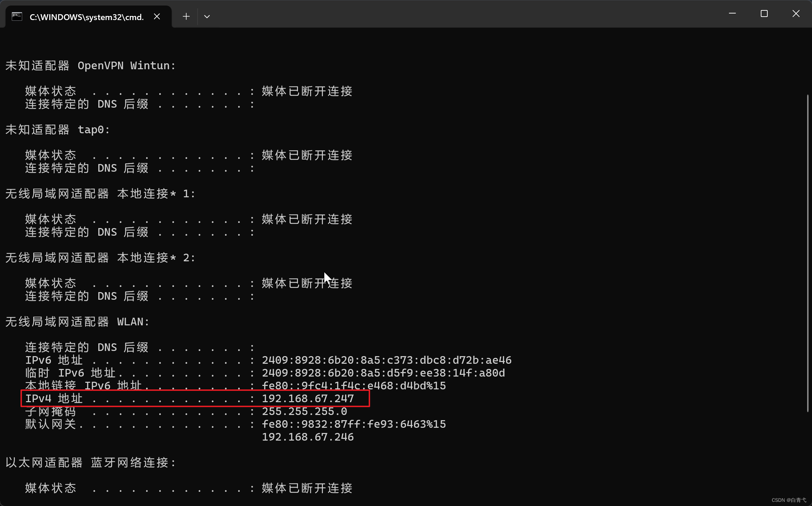Click the cmd icon on the active tab
This screenshot has height=506, width=812.
[16, 16]
